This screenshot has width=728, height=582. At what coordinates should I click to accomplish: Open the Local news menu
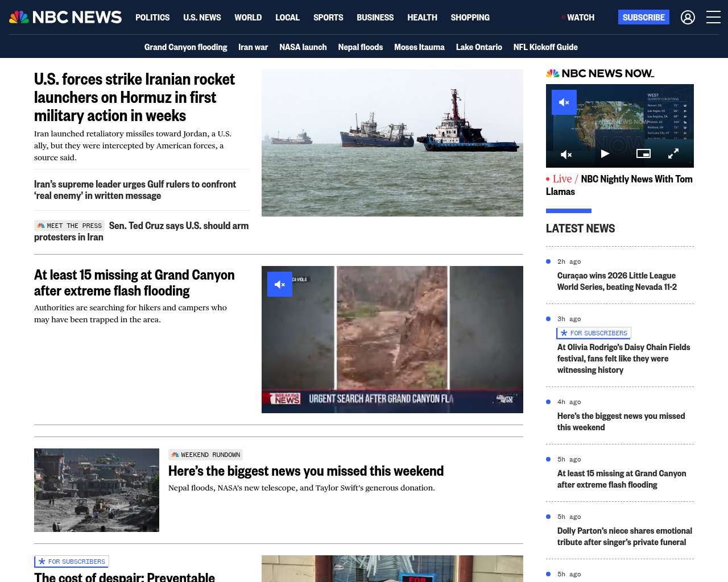coord(287,18)
